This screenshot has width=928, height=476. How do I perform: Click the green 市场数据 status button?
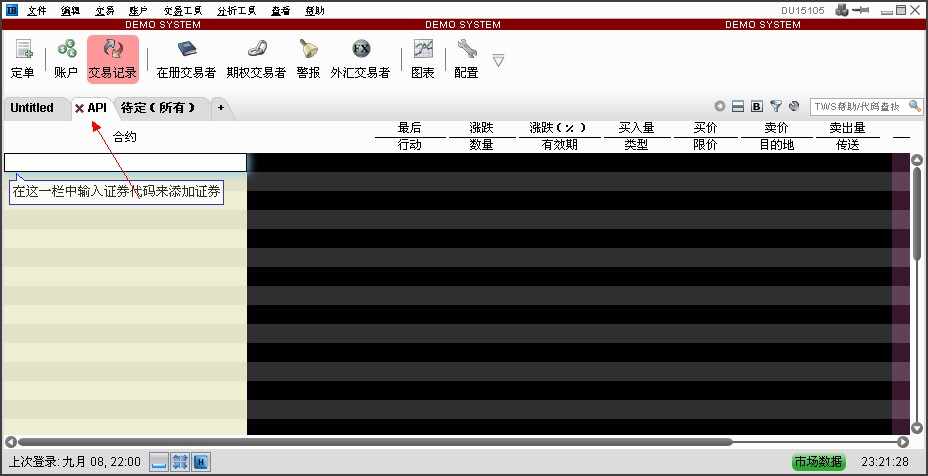[x=819, y=462]
